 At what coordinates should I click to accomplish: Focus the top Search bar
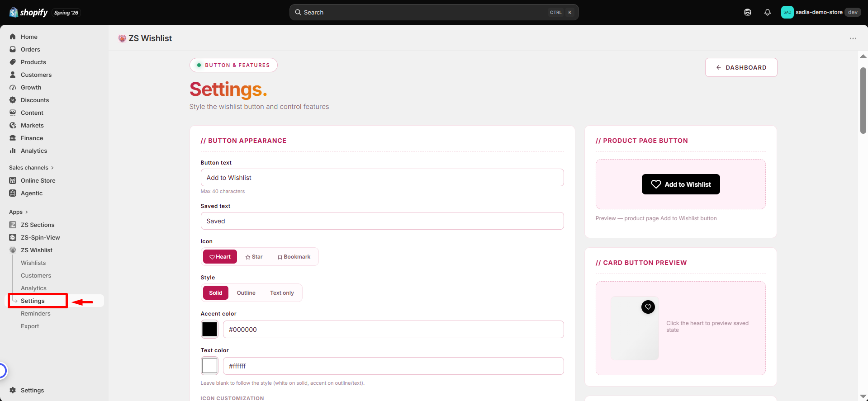pos(434,12)
